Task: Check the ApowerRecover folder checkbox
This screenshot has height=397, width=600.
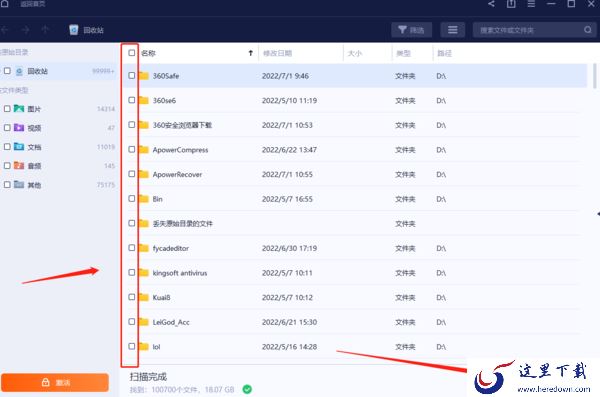Action: click(x=132, y=174)
